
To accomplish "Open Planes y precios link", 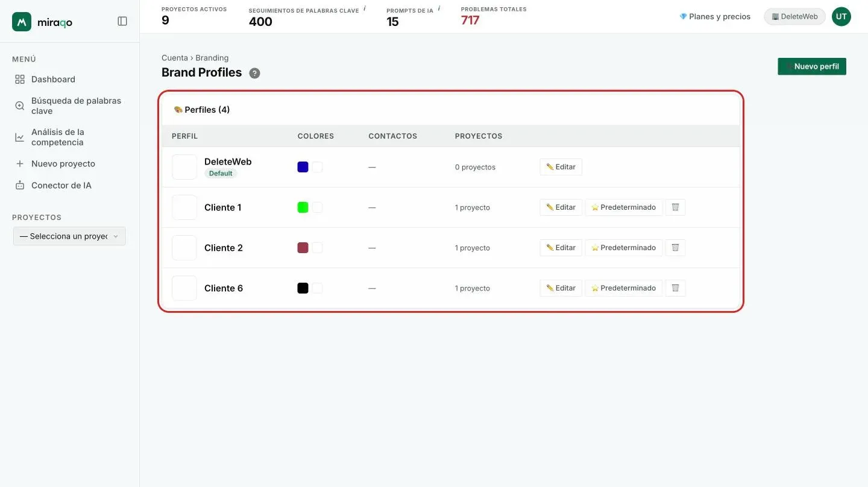I will click(x=715, y=17).
